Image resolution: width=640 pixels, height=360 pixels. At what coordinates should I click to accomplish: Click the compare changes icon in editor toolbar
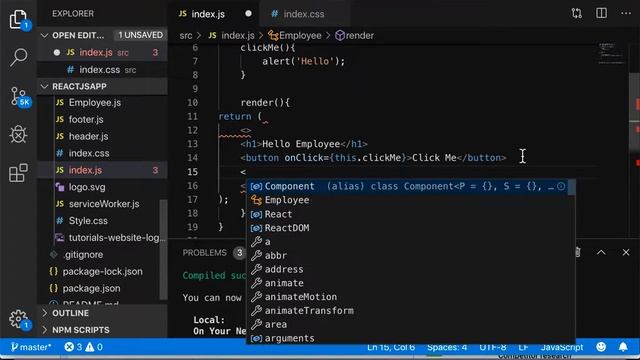(x=577, y=13)
